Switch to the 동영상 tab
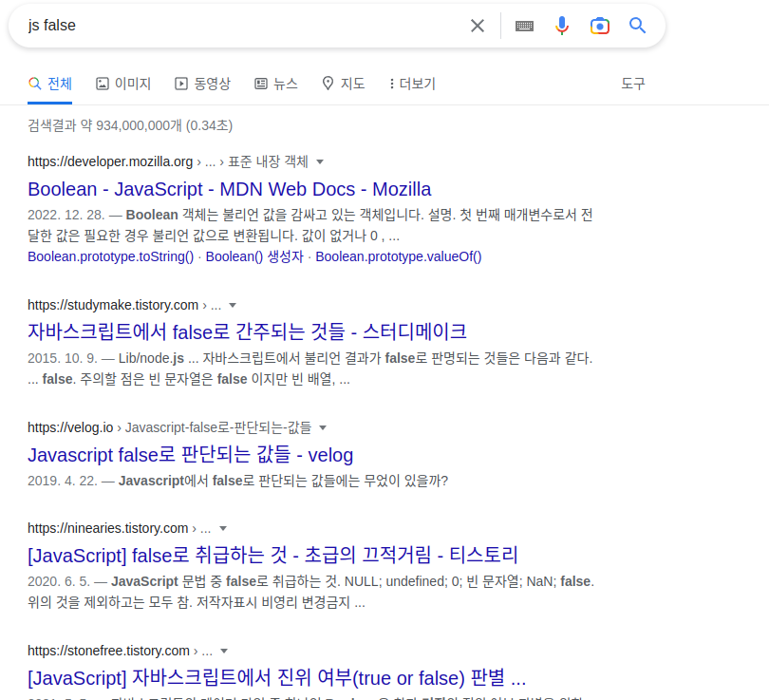The height and width of the screenshot is (700, 769). click(202, 84)
